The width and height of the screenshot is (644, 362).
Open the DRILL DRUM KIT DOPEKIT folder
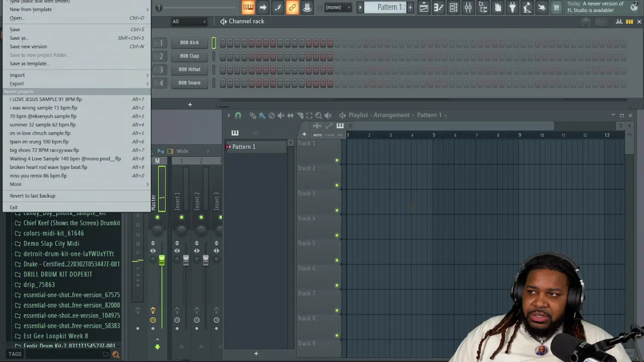[x=58, y=275]
